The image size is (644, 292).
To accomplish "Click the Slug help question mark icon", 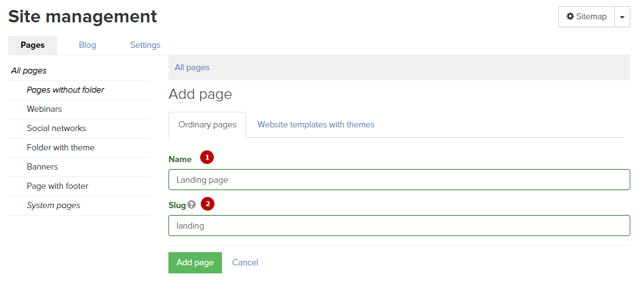I will [191, 204].
